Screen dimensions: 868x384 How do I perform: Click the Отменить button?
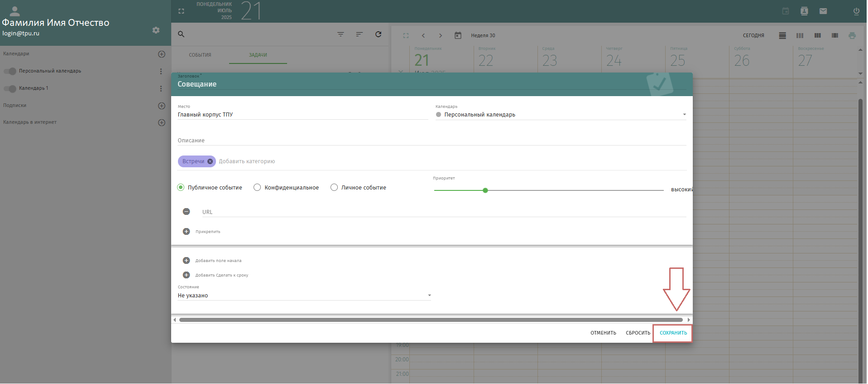point(603,333)
